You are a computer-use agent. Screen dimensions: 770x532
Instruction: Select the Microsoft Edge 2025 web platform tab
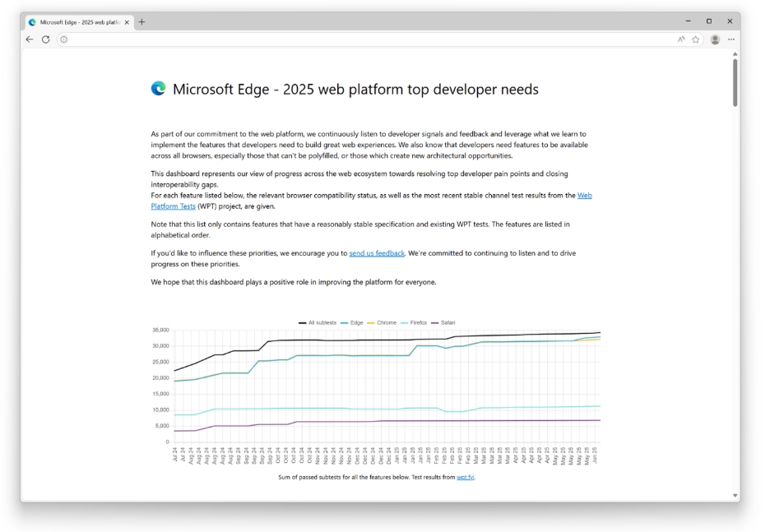80,22
